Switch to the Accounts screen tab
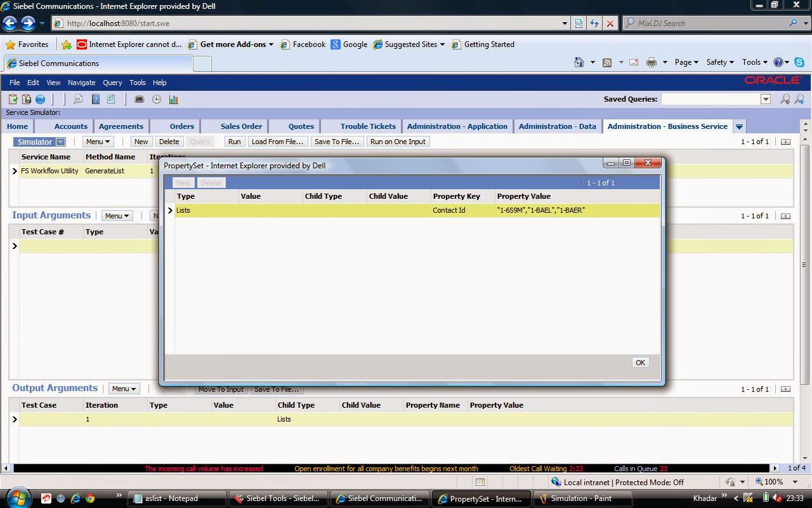The height and width of the screenshot is (508, 812). (x=70, y=126)
